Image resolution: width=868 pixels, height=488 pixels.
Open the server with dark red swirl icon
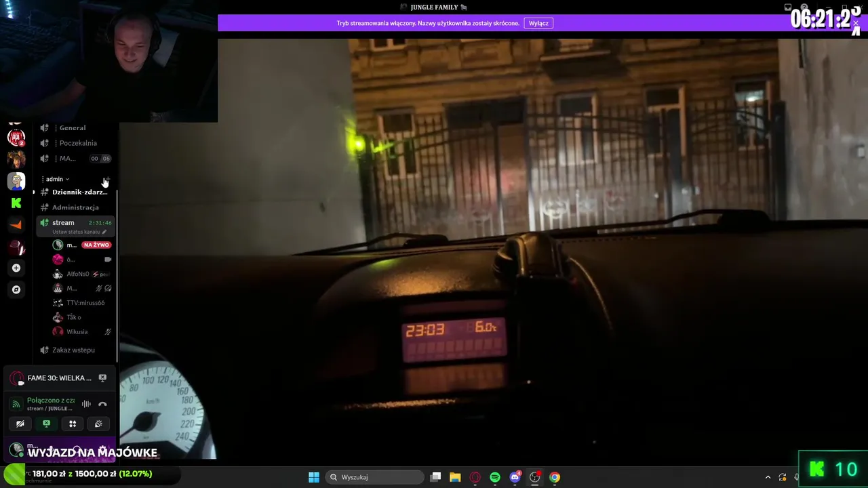16,247
